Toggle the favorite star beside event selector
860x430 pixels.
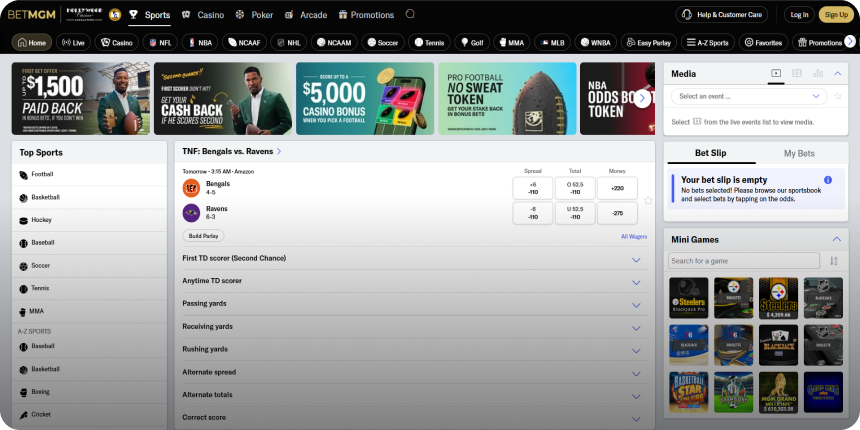837,97
